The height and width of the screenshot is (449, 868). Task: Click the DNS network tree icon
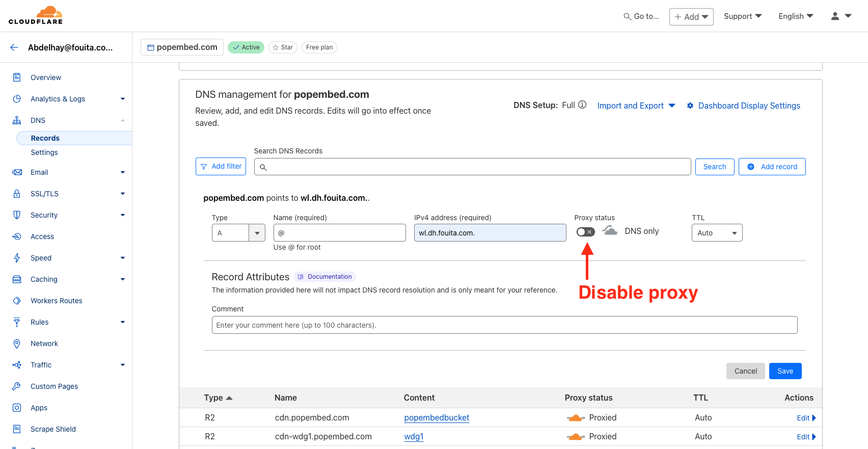point(17,120)
